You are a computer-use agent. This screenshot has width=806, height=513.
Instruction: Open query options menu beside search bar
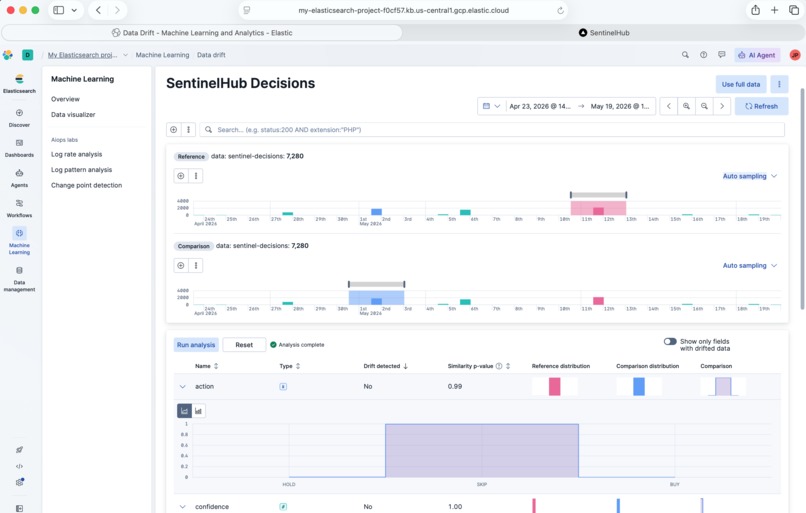(188, 130)
